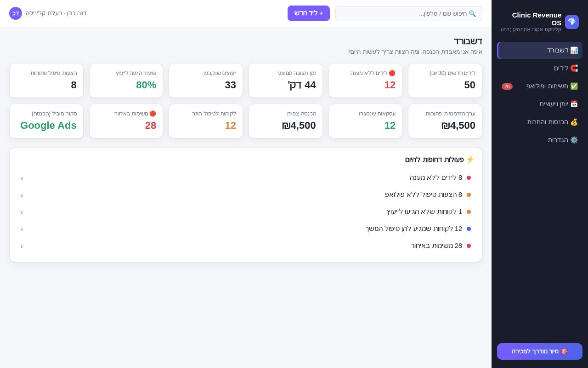Click the diamond app logo icon
This screenshot has width=588, height=368.
[572, 22]
